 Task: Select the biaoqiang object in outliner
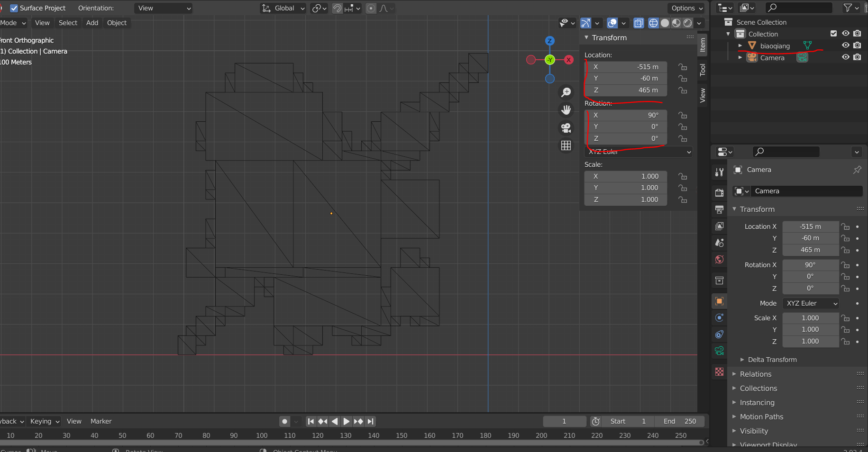[775, 46]
